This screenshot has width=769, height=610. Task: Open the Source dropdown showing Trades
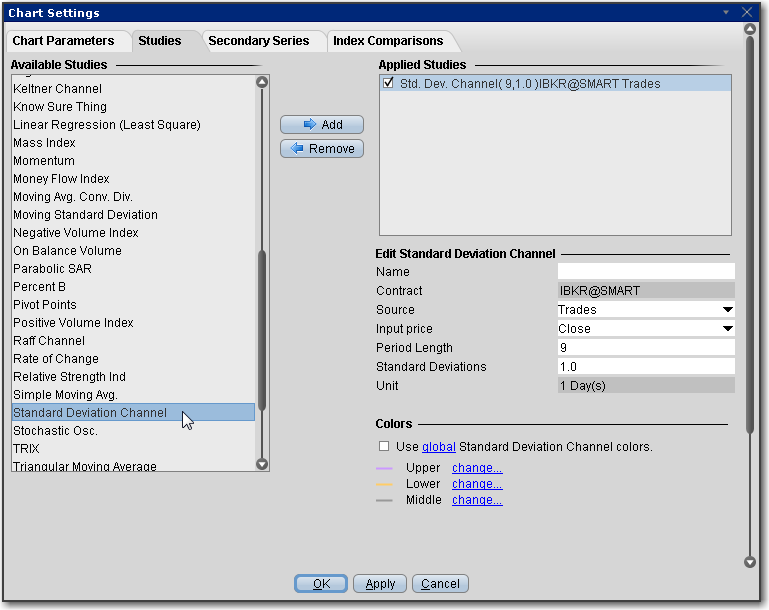[645, 310]
